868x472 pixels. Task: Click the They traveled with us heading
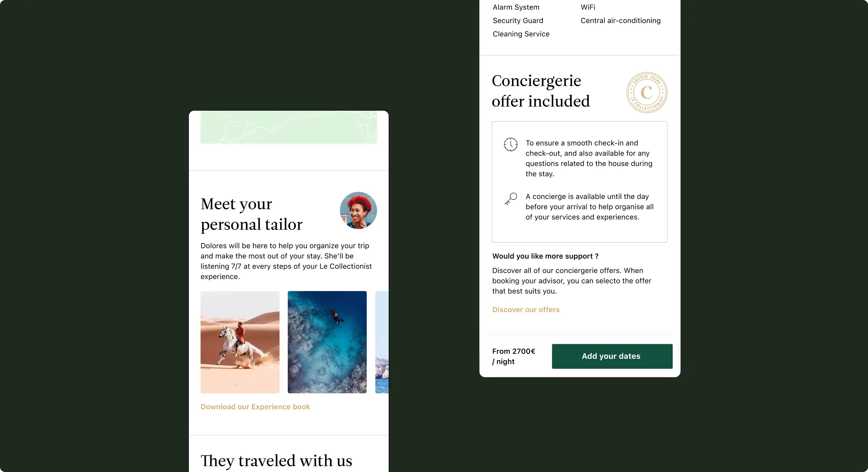[x=276, y=460]
